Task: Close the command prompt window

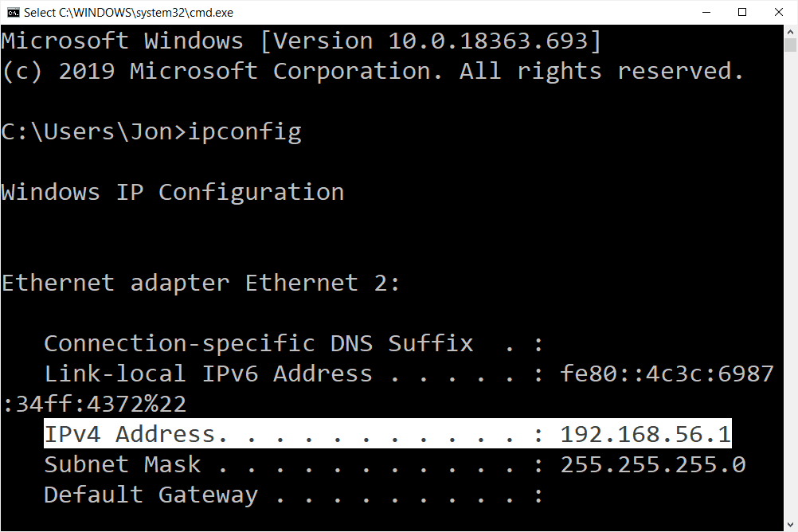Action: [x=779, y=12]
